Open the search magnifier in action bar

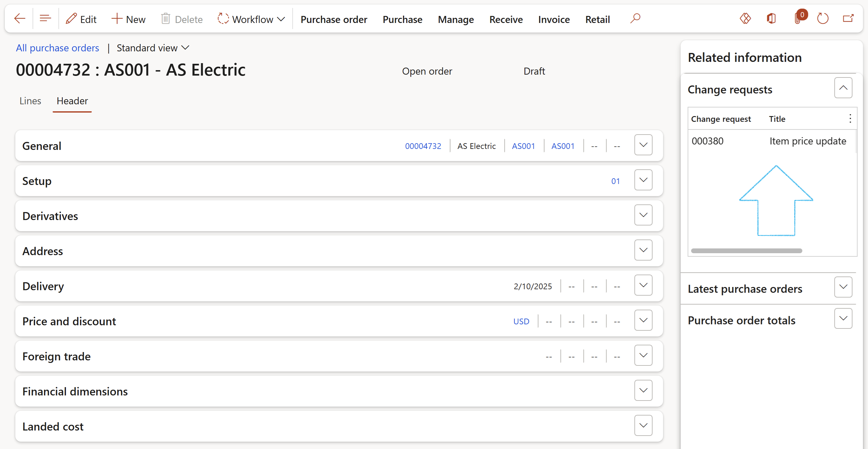coord(635,18)
